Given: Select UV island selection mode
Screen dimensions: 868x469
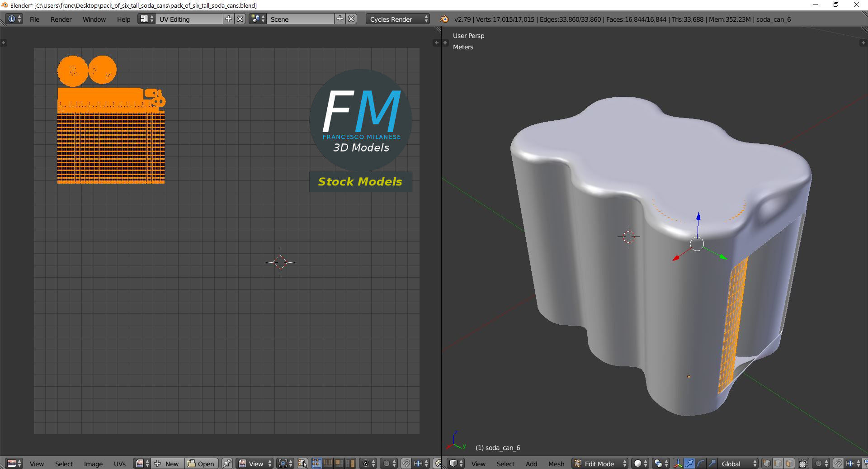Looking at the screenshot, I should (350, 464).
